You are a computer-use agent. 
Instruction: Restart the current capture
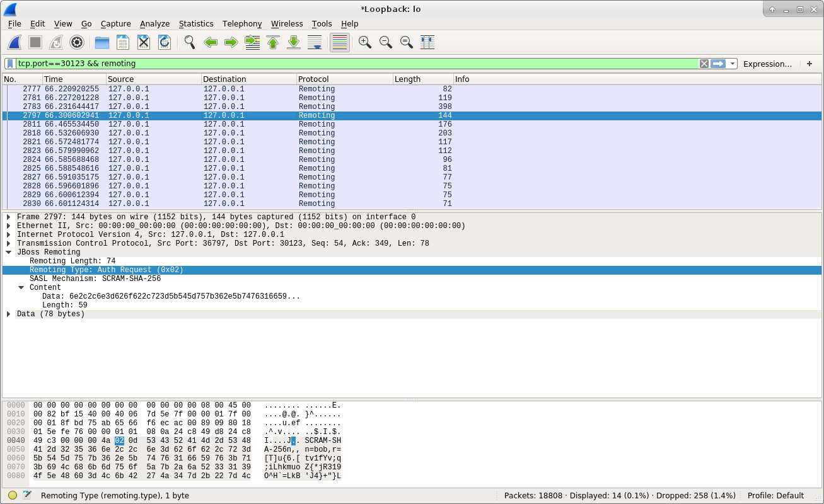[56, 42]
